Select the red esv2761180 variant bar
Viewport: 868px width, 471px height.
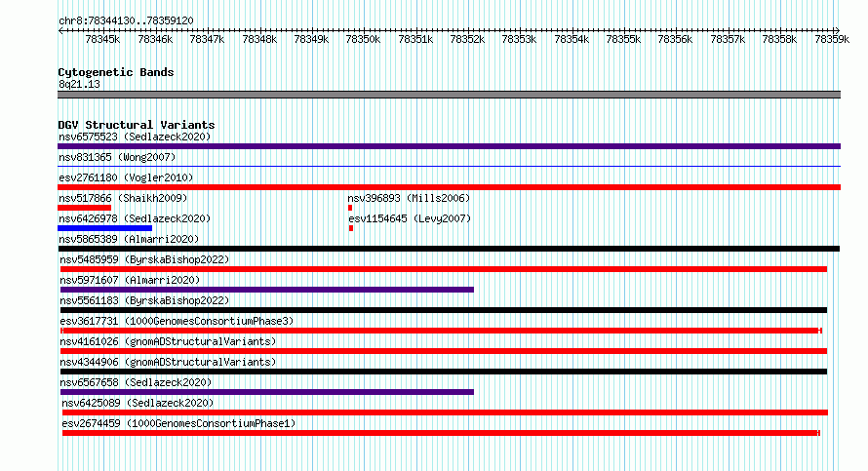[x=449, y=187]
